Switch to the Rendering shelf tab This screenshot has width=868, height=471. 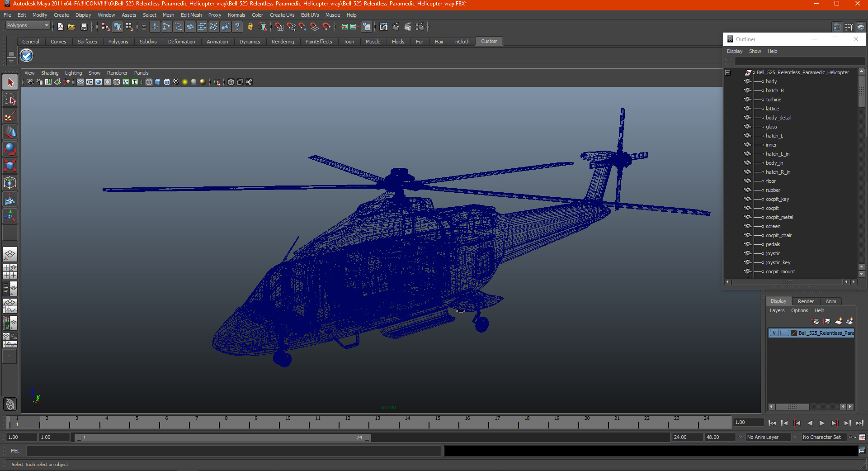(283, 42)
